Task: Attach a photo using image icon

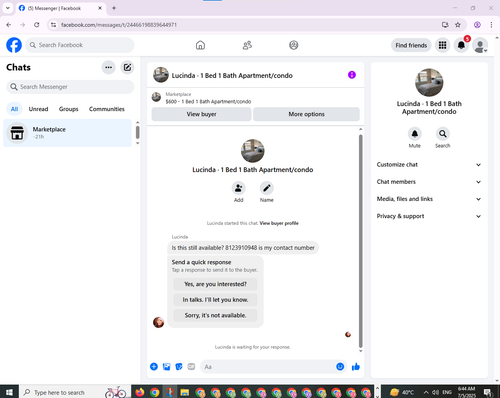Action: tap(166, 367)
